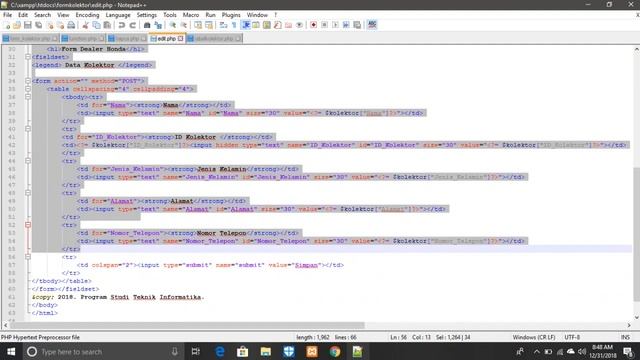Collapse the fieldset fold at line 31
This screenshot has width=640, height=360.
tap(28, 57)
